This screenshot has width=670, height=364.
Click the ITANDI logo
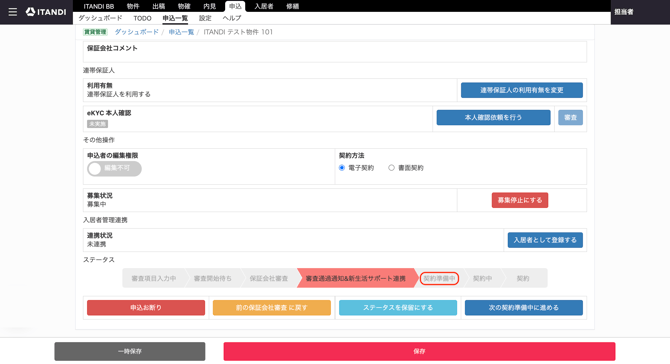point(46,12)
